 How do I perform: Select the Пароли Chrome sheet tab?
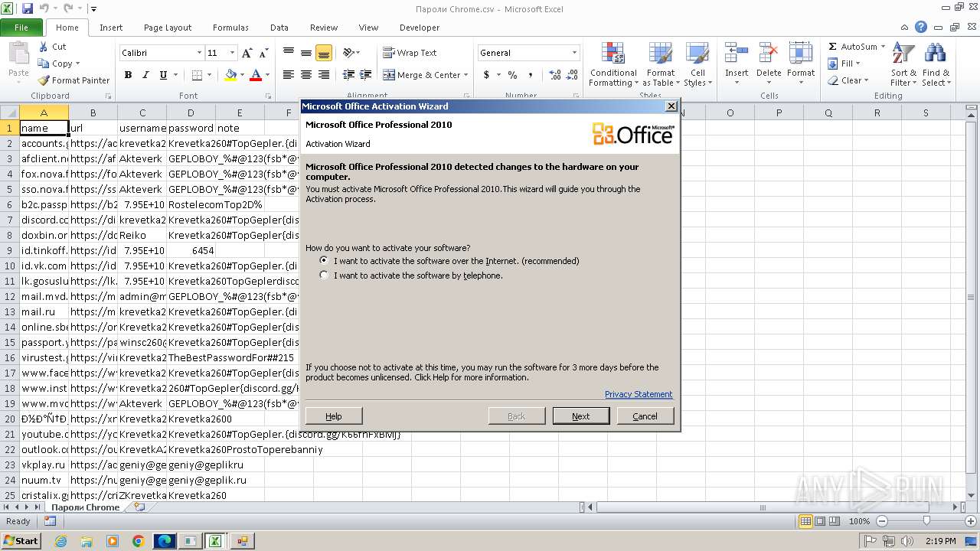coord(86,507)
